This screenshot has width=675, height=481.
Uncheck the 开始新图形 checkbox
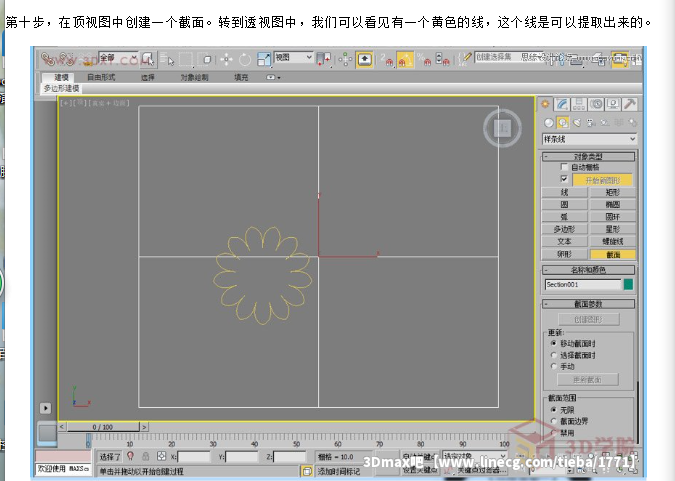[x=564, y=179]
